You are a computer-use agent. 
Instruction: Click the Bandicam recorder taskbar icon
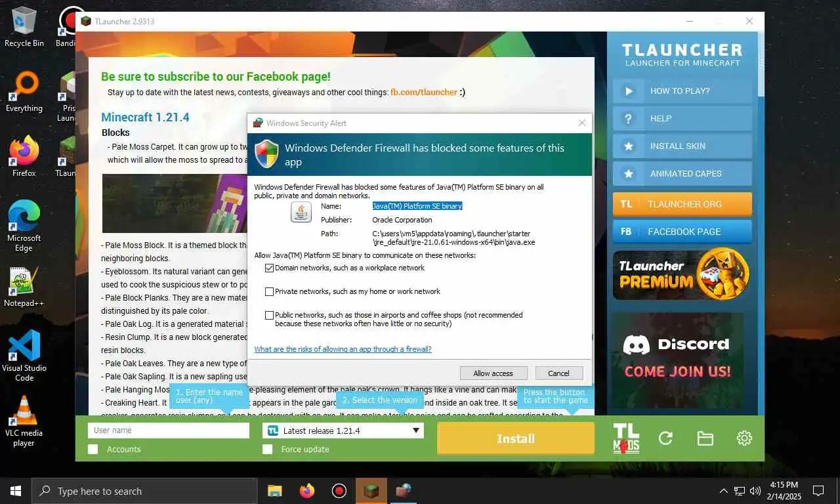click(x=339, y=491)
